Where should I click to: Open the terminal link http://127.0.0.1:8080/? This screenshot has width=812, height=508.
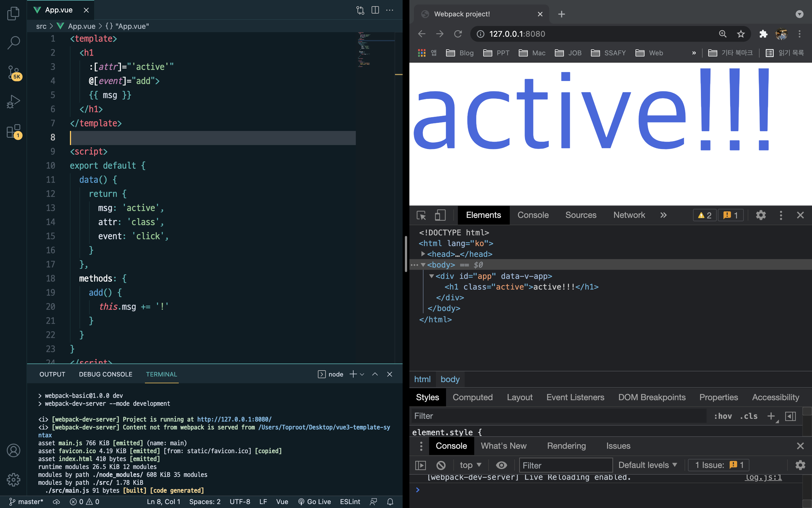click(234, 419)
